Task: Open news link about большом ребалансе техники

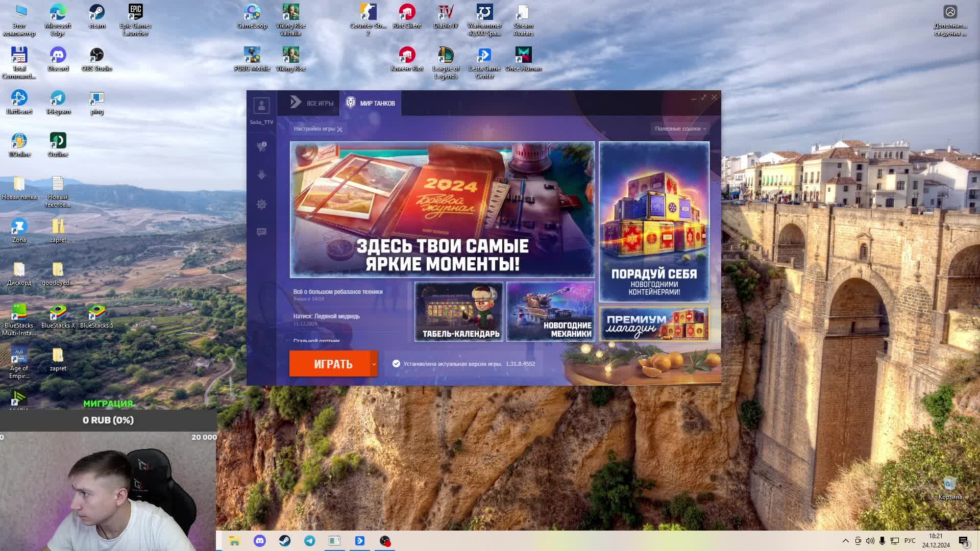Action: click(x=338, y=292)
